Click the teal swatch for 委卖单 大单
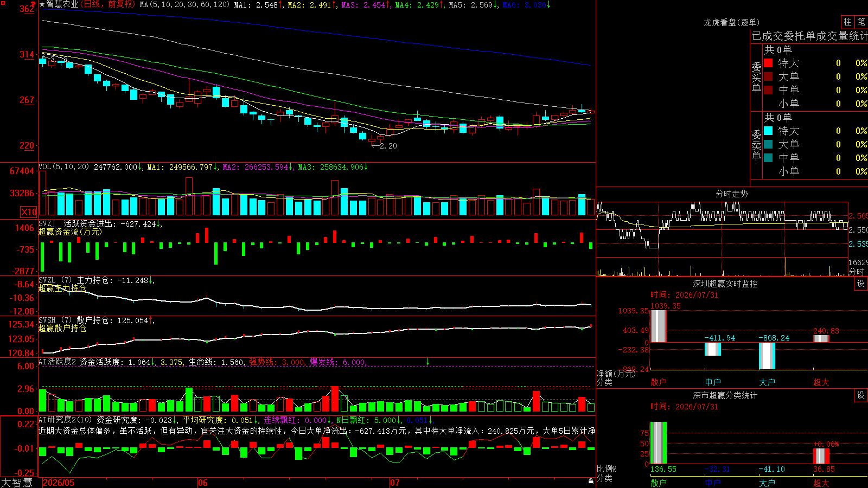The height and width of the screenshot is (488, 868). click(768, 144)
